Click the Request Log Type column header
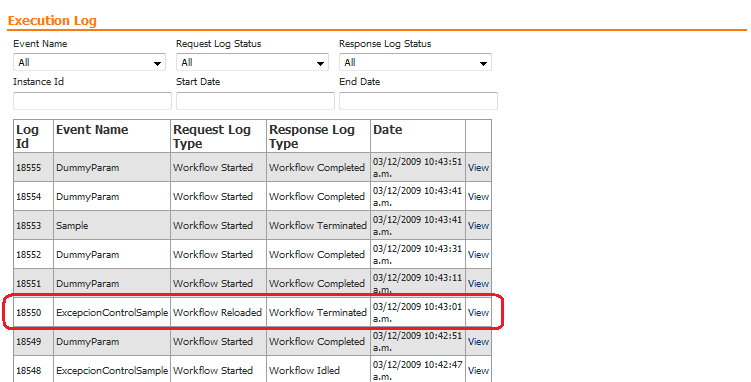The image size is (751, 382). [x=218, y=136]
